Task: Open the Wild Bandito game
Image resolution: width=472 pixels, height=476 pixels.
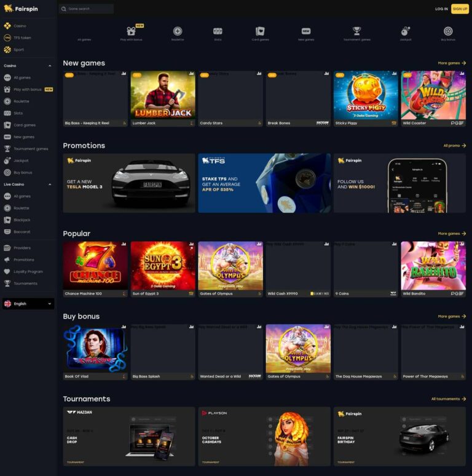Action: (x=433, y=269)
